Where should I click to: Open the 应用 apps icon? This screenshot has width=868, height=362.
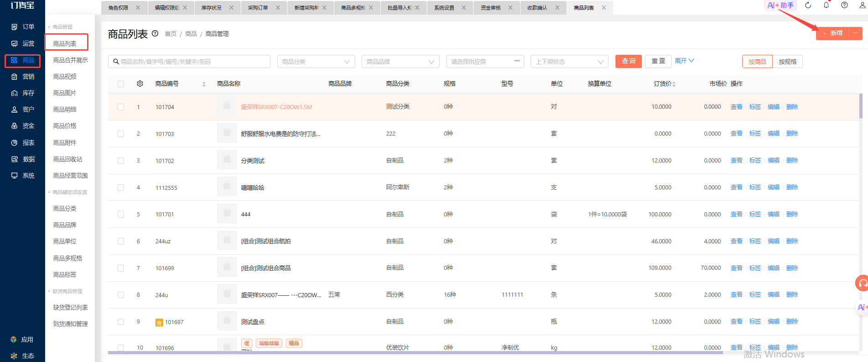coord(14,340)
